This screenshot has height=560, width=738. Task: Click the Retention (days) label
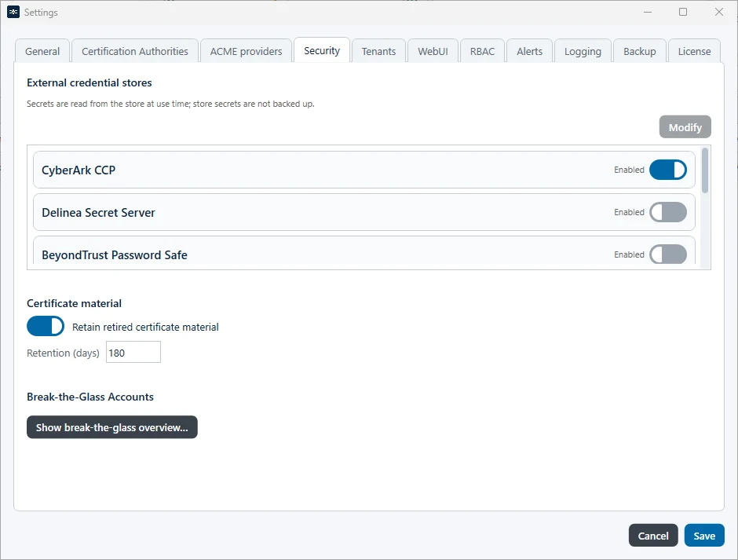63,353
